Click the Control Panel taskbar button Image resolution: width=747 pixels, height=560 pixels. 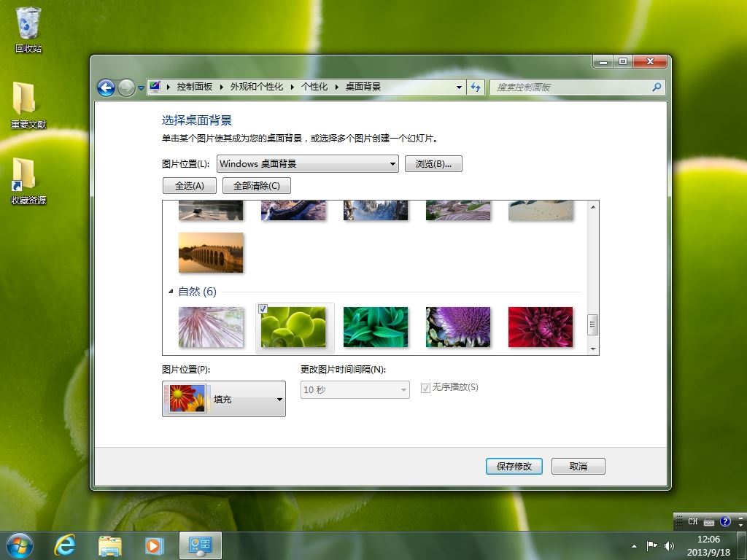pos(200,545)
